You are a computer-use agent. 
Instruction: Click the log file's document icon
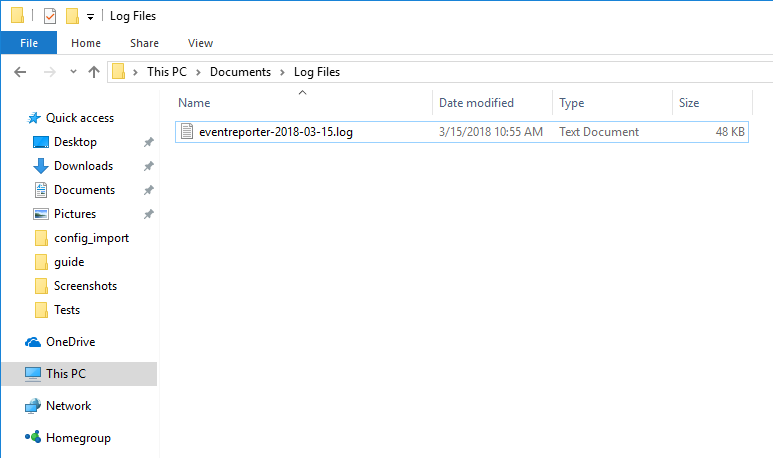tap(187, 131)
